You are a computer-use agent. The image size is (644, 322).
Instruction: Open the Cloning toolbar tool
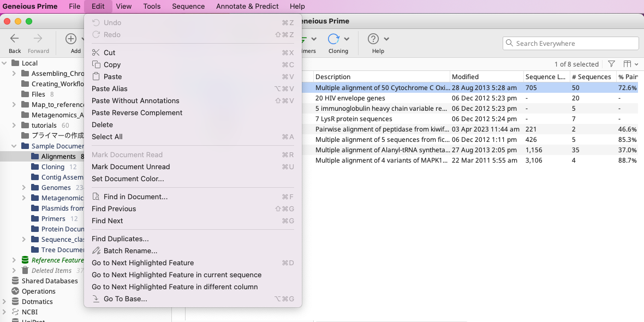[333, 39]
